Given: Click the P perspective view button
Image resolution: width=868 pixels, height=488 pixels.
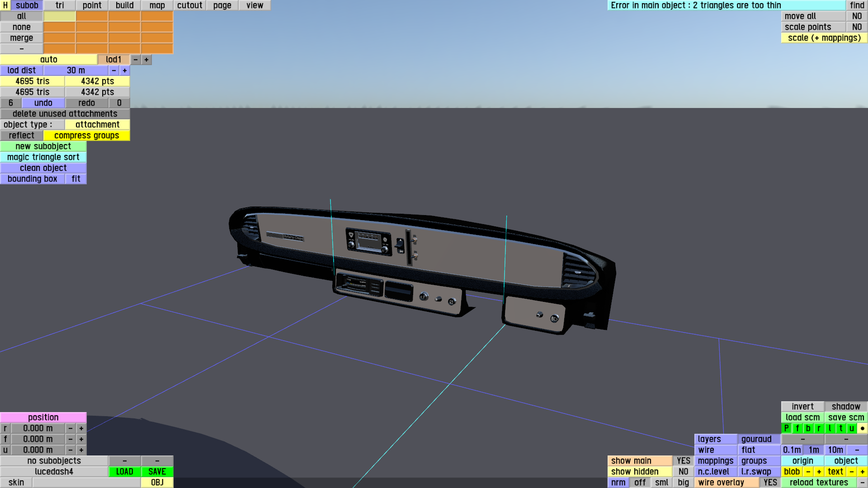Looking at the screenshot, I should [786, 428].
